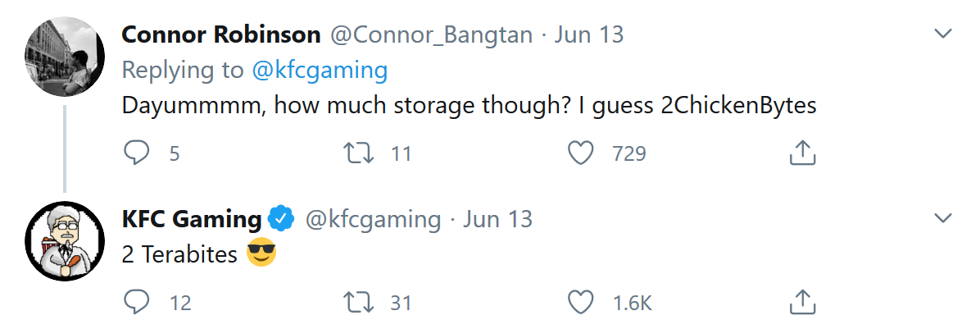The height and width of the screenshot is (329, 980).
Task: Share Connor Robinson's tweet
Action: point(802,152)
